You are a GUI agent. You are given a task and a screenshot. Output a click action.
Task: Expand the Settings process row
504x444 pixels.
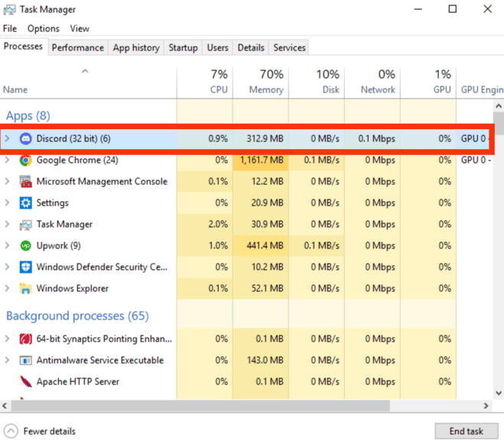[8, 203]
